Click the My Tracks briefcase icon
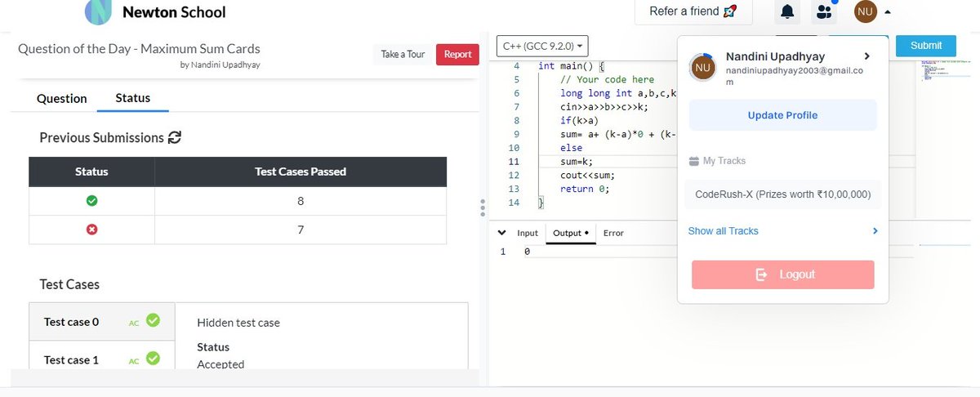The width and height of the screenshot is (980, 397). pos(694,161)
